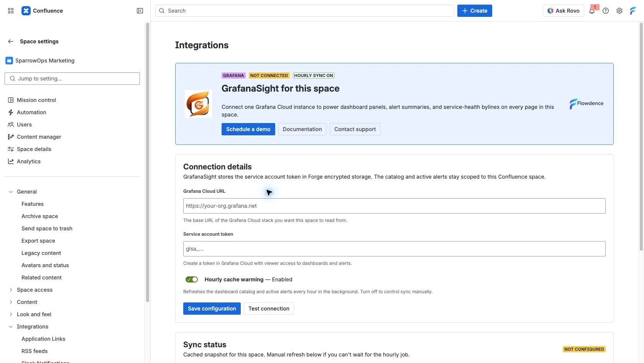Click Schedule a demo button
Image resolution: width=644 pixels, height=363 pixels.
click(x=248, y=129)
